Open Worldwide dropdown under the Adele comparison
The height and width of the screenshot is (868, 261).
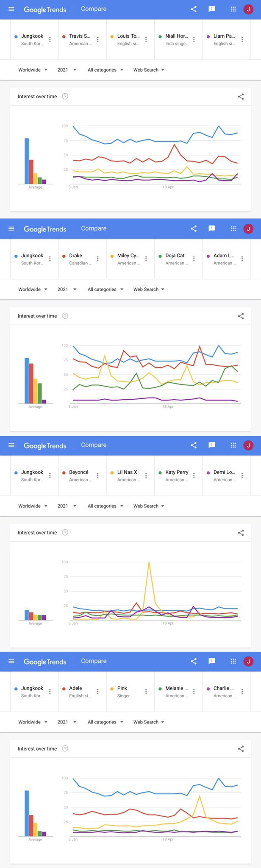[x=33, y=722]
